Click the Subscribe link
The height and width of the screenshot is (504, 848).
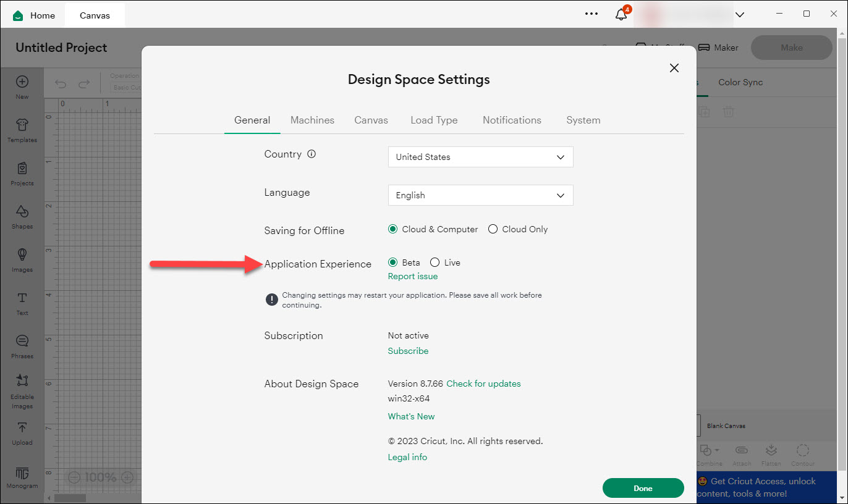[408, 351]
